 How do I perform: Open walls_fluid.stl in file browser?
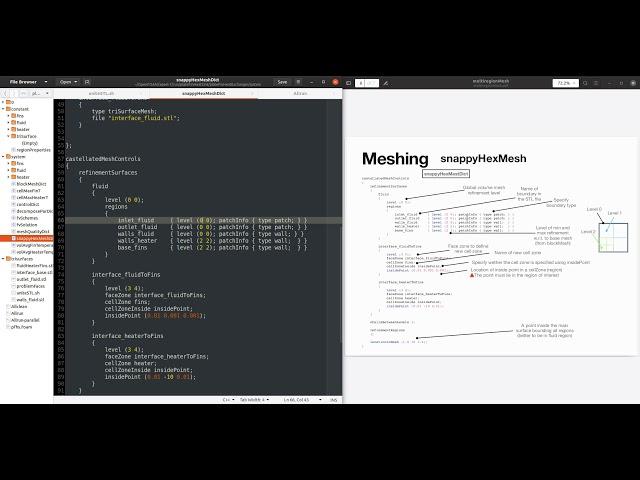[x=30, y=300]
